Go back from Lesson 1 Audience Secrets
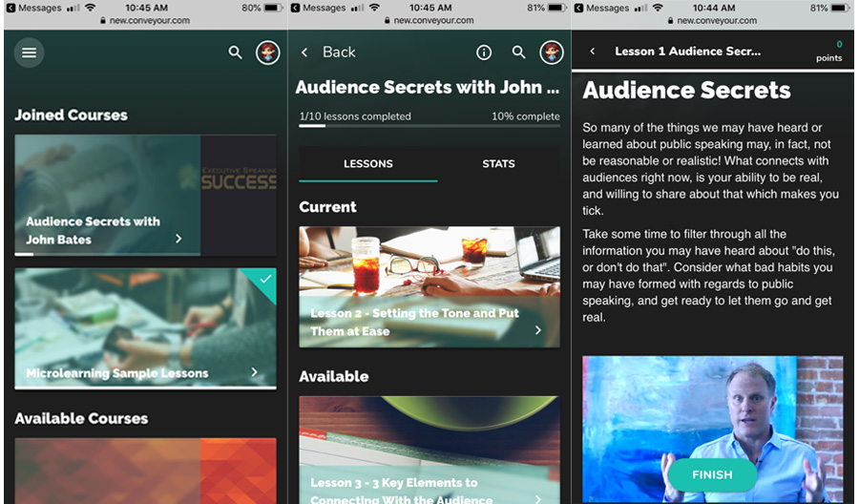The width and height of the screenshot is (859, 504). pos(592,51)
